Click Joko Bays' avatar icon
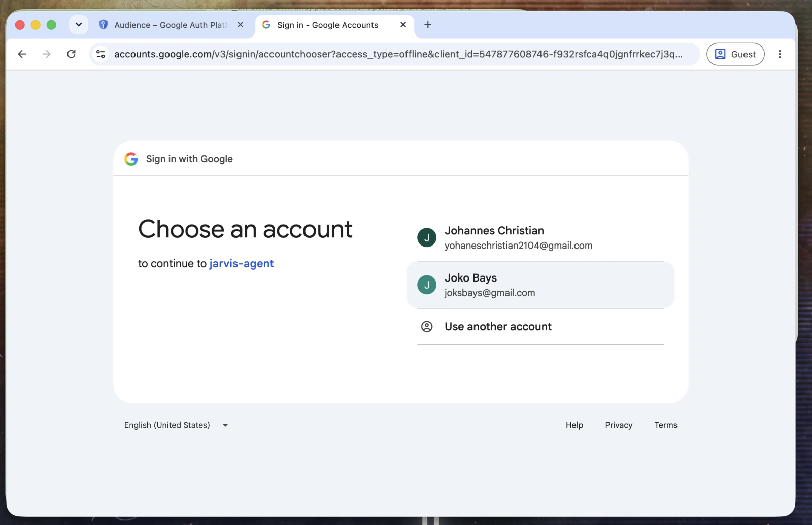The width and height of the screenshot is (812, 525). [x=427, y=285]
